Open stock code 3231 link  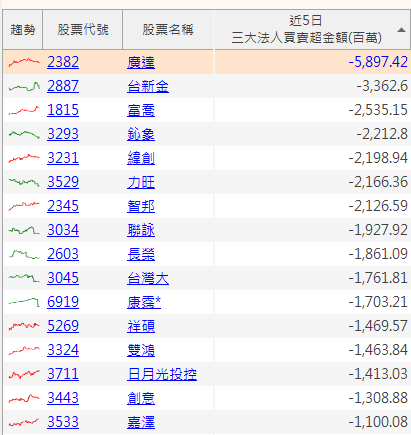click(63, 158)
